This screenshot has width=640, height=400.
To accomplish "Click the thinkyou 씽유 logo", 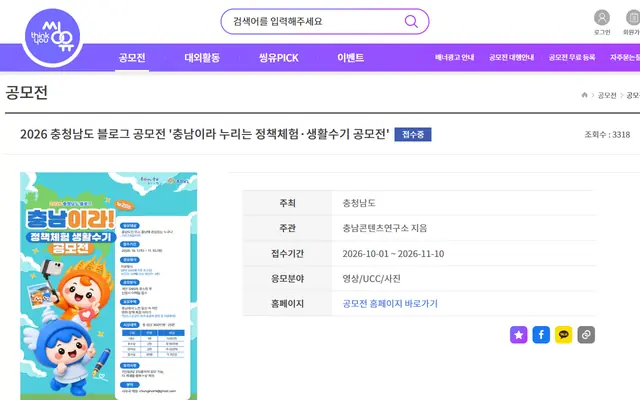I will 52,38.
